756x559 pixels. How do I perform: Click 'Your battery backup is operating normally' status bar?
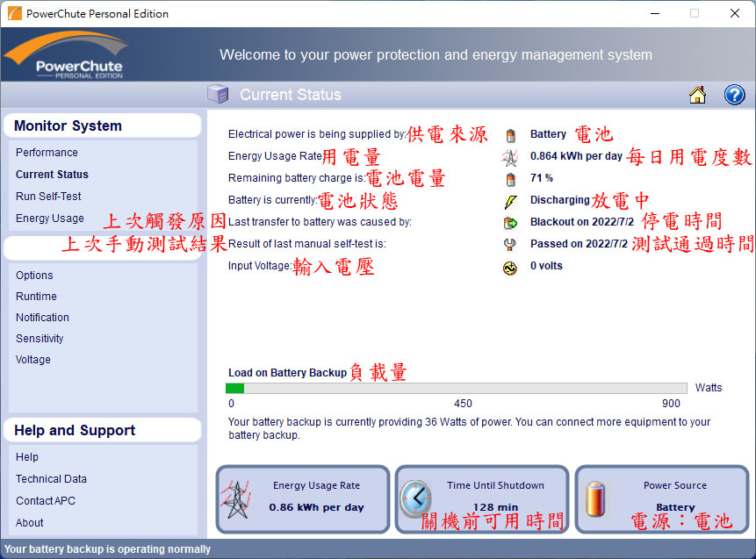(x=107, y=548)
